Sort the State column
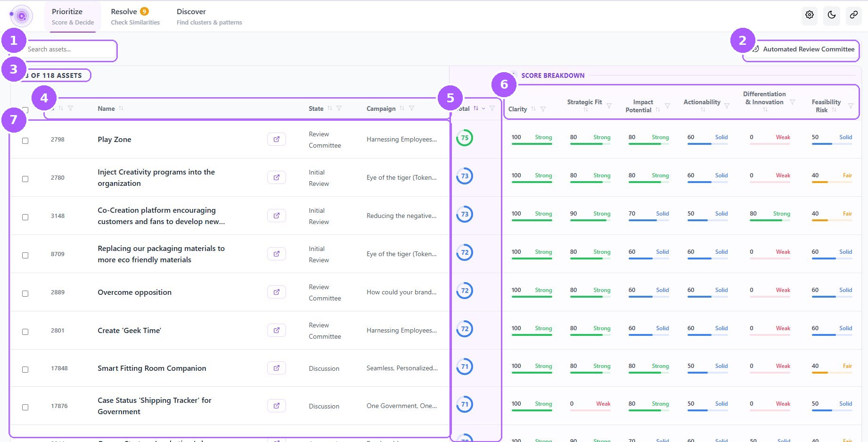Screen dimensions: 868x442 click(330, 108)
